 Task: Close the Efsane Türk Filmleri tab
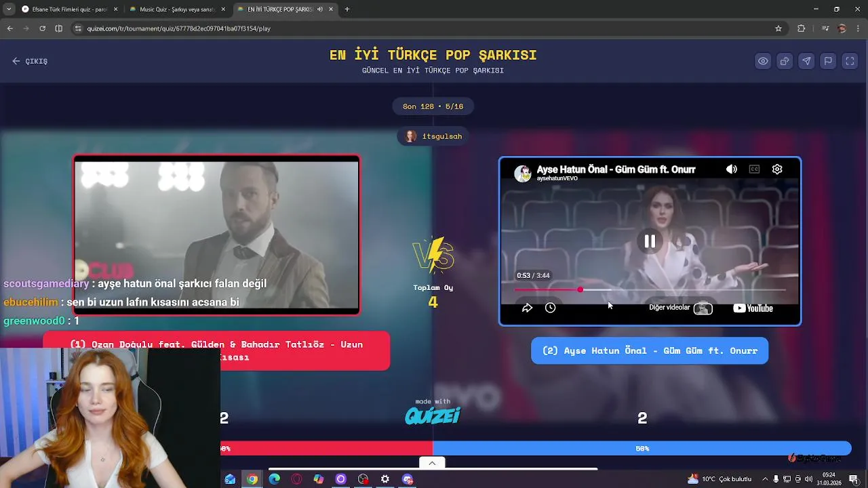tap(115, 9)
